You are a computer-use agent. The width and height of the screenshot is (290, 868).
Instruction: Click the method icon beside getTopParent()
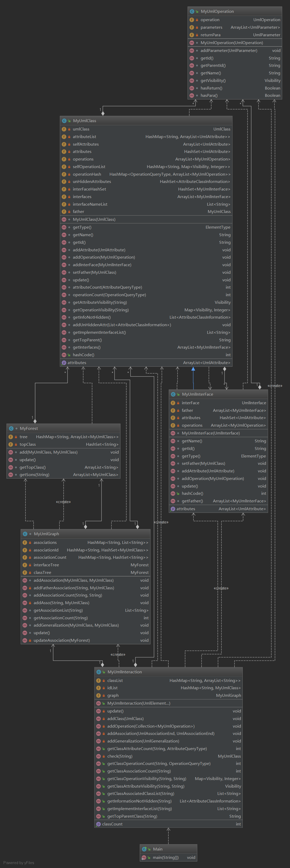tap(64, 340)
